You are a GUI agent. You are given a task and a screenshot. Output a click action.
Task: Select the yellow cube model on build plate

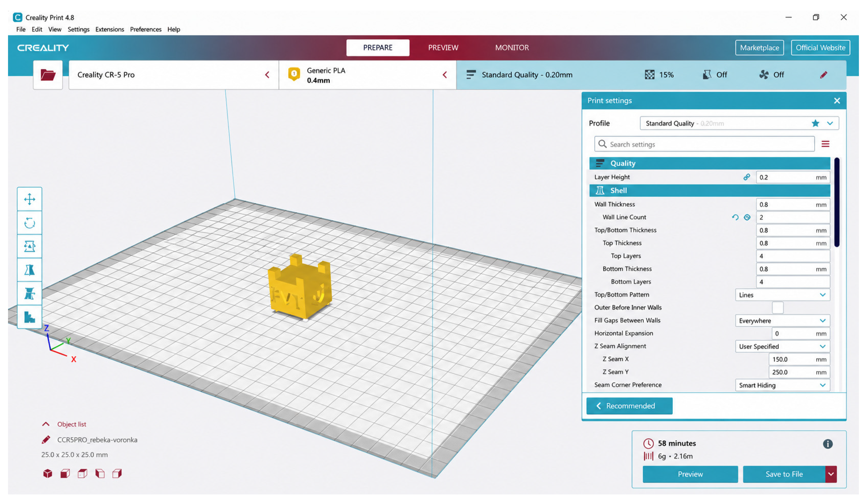[x=300, y=287]
